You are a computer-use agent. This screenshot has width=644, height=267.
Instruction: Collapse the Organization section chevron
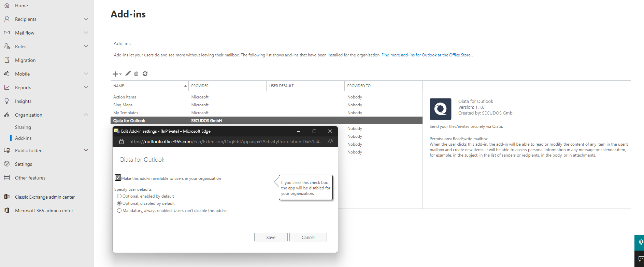pos(86,115)
